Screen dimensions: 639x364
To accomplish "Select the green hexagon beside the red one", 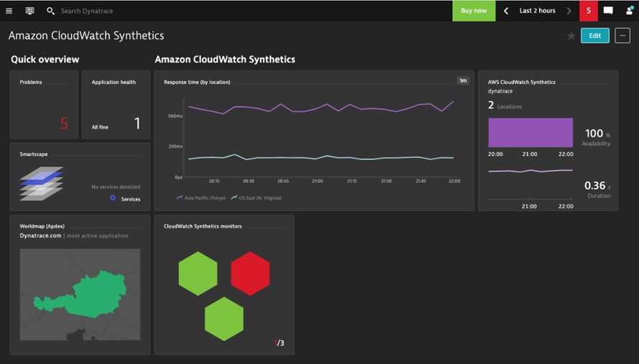I will 198,274.
